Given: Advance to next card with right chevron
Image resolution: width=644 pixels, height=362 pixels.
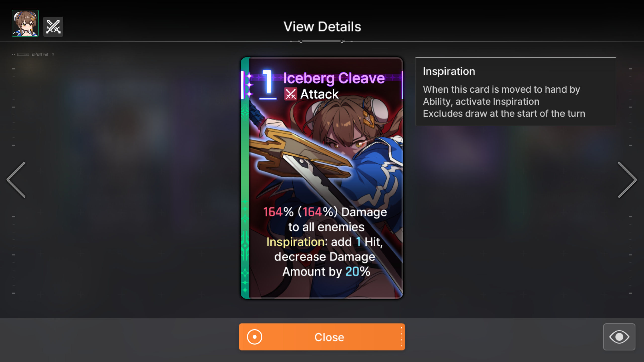Looking at the screenshot, I should [x=627, y=179].
